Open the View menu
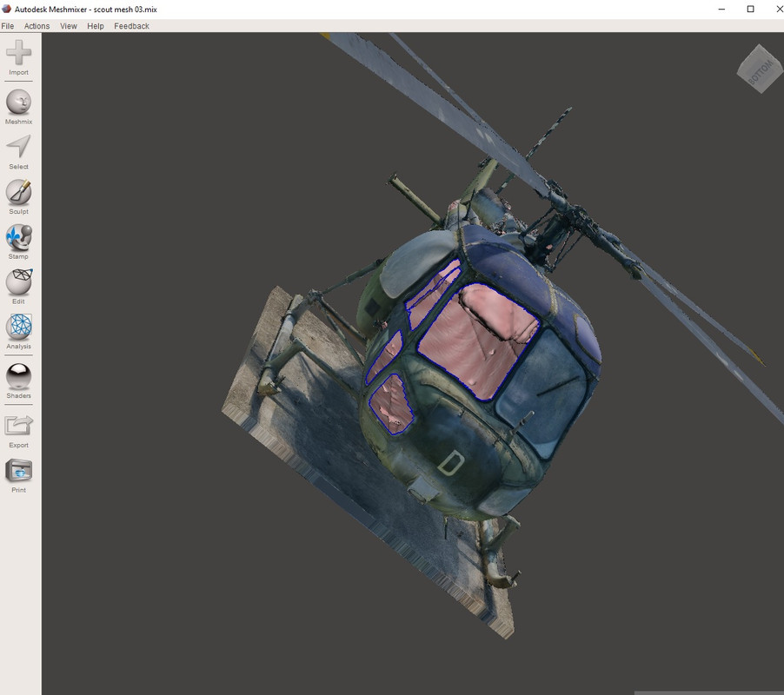Image resolution: width=784 pixels, height=695 pixels. tap(69, 26)
